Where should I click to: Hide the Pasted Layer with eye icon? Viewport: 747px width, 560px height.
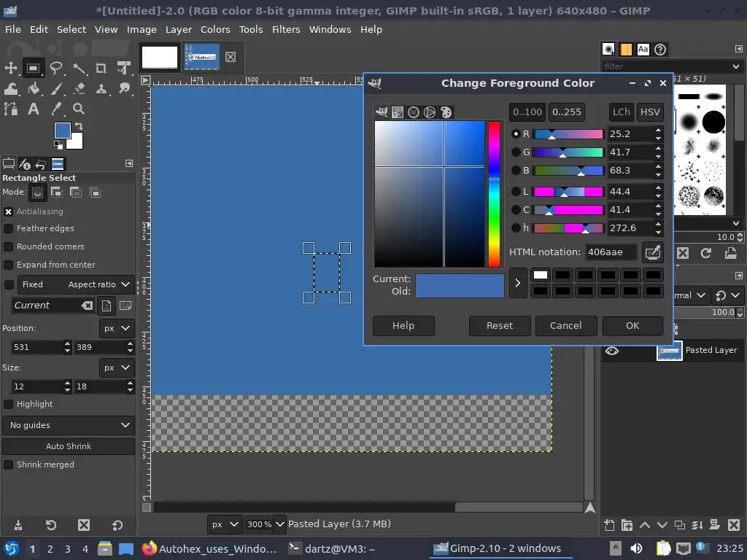(x=612, y=351)
